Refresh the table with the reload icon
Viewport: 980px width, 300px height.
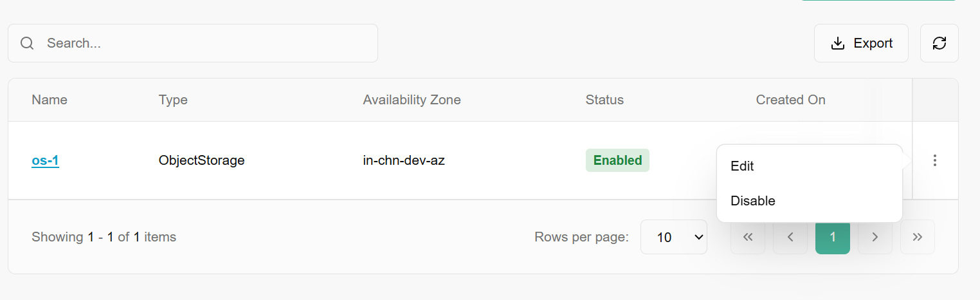tap(939, 43)
